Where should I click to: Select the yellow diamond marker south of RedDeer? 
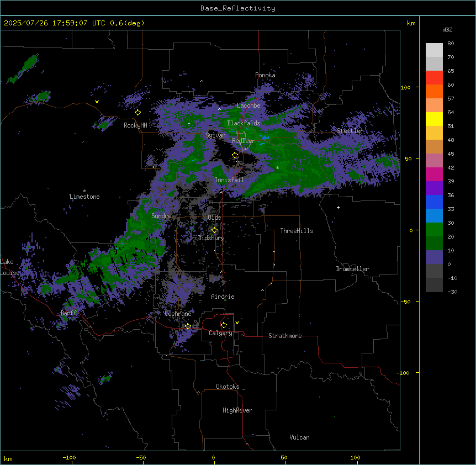point(235,155)
